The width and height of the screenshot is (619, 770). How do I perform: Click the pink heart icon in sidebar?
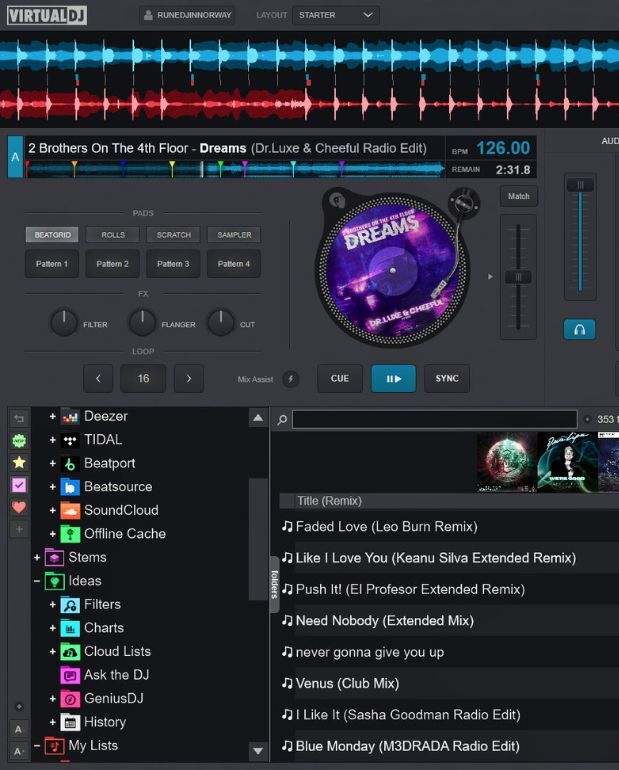coord(19,507)
